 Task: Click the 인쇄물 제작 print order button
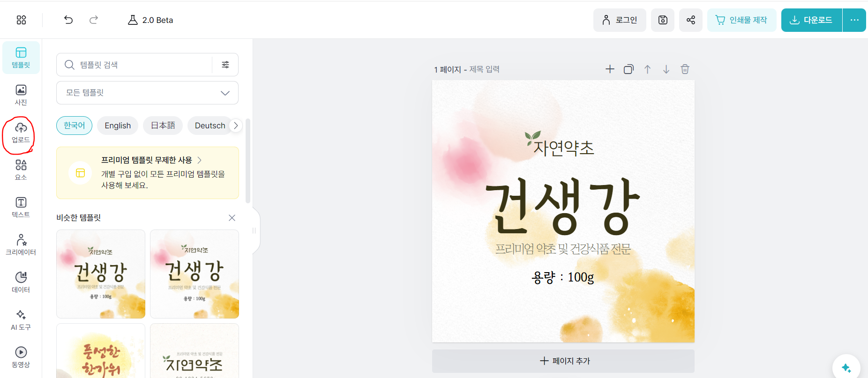point(742,20)
